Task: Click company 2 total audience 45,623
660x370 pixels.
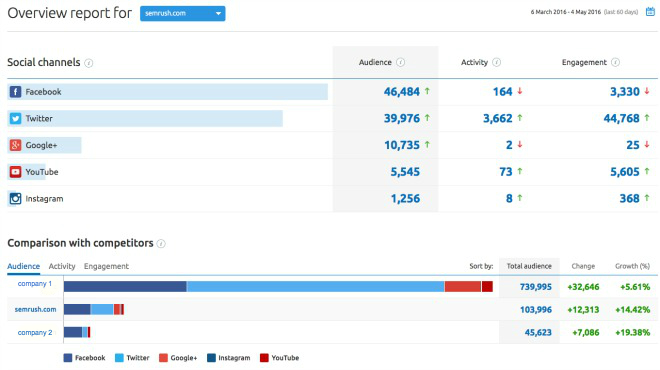Action: click(538, 333)
